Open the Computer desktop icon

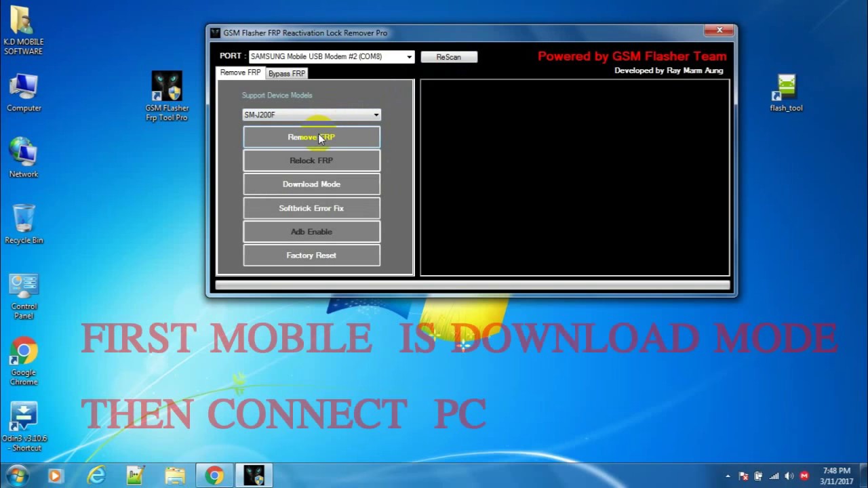pyautogui.click(x=24, y=93)
